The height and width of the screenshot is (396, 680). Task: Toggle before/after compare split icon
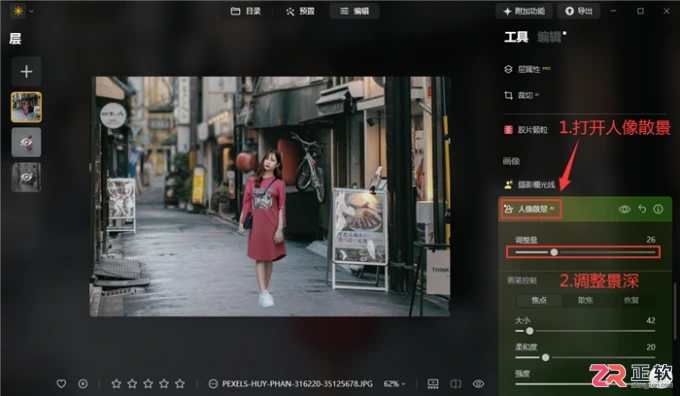[x=455, y=384]
